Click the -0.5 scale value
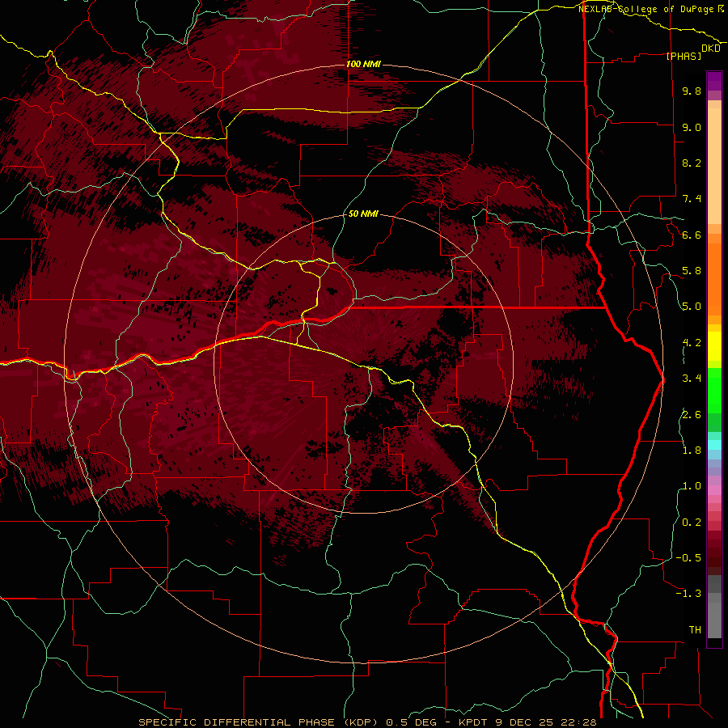 coord(688,558)
